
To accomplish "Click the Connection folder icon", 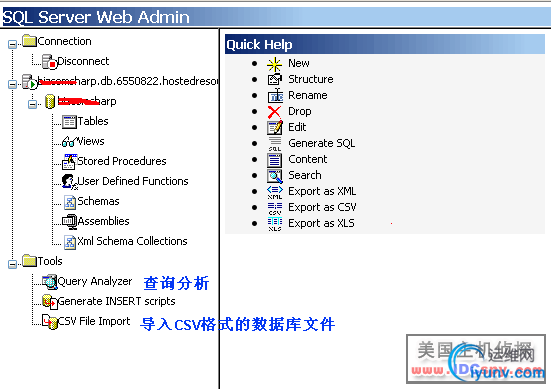I will [x=30, y=40].
